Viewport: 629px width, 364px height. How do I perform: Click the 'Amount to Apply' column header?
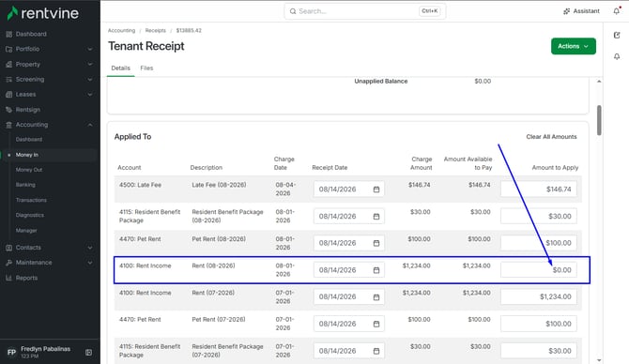[x=555, y=168]
